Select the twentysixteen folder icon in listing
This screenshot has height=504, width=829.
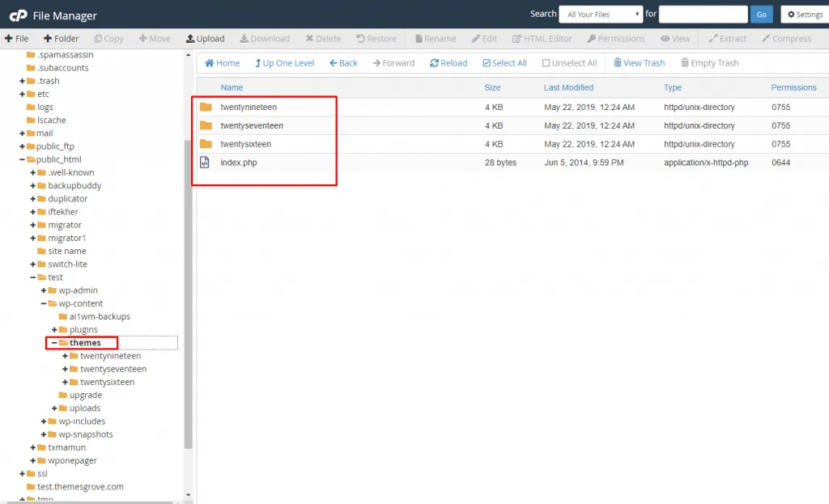(206, 144)
